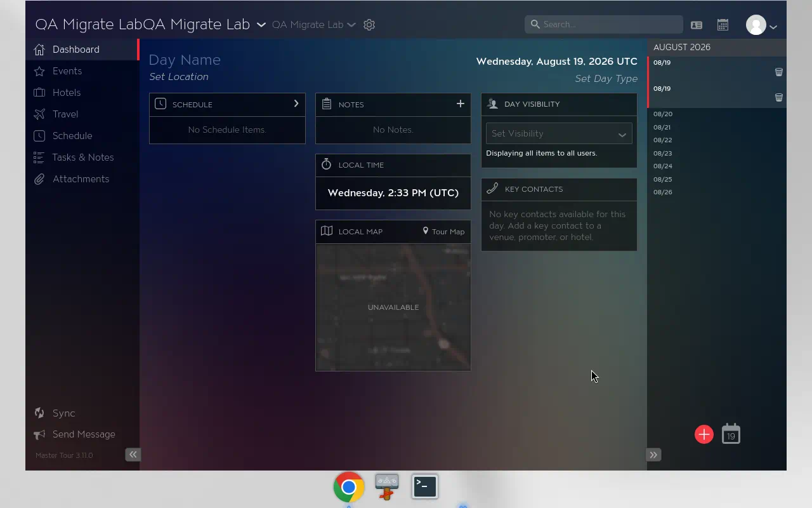Open tour settings gear icon

[x=369, y=25]
